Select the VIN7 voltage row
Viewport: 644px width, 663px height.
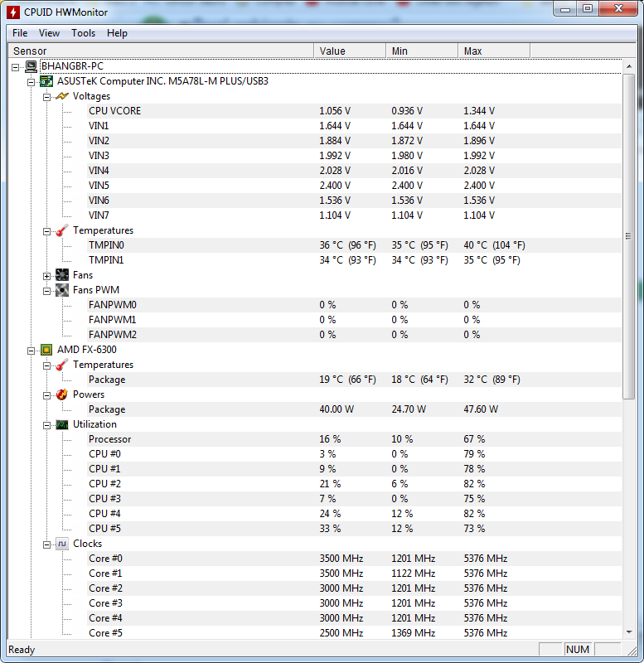pyautogui.click(x=355, y=215)
